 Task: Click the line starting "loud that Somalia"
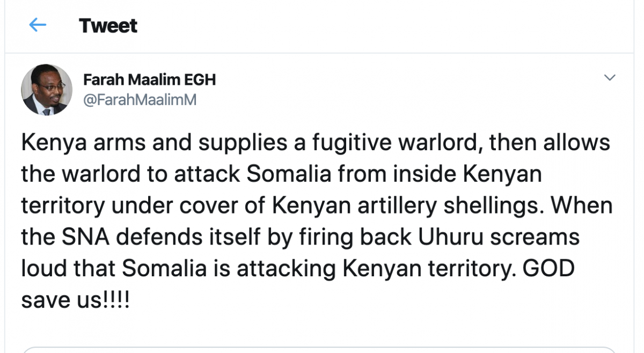pos(298,269)
